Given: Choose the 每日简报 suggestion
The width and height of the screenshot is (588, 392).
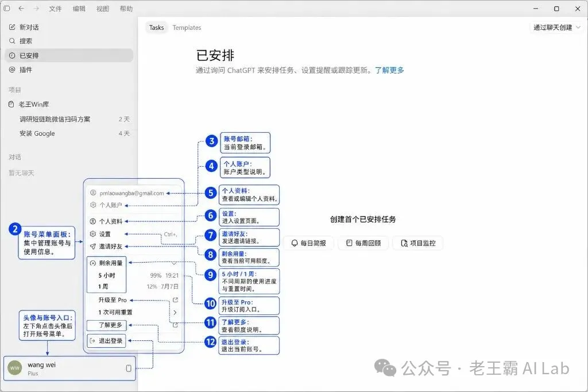Looking at the screenshot, I should pos(308,243).
